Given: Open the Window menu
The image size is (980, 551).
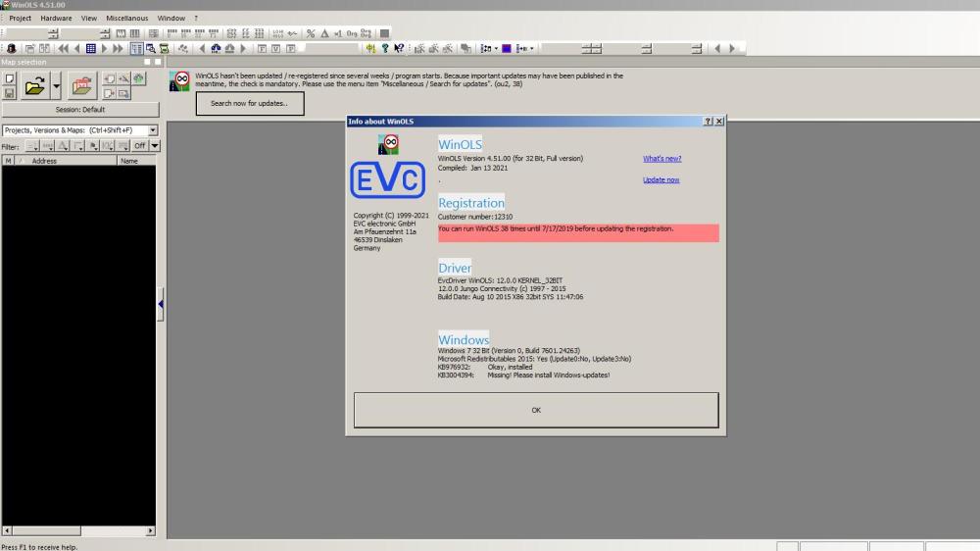Looking at the screenshot, I should 171,18.
